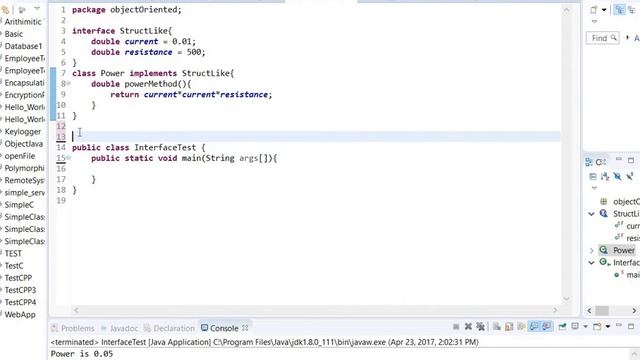
Task: Click into the Task List Find field
Action: [x=602, y=38]
